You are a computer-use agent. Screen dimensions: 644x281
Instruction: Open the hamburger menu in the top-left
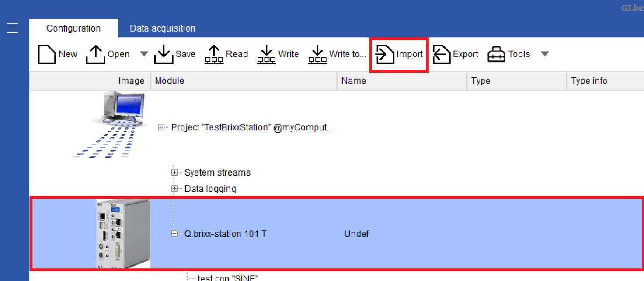coord(12,28)
